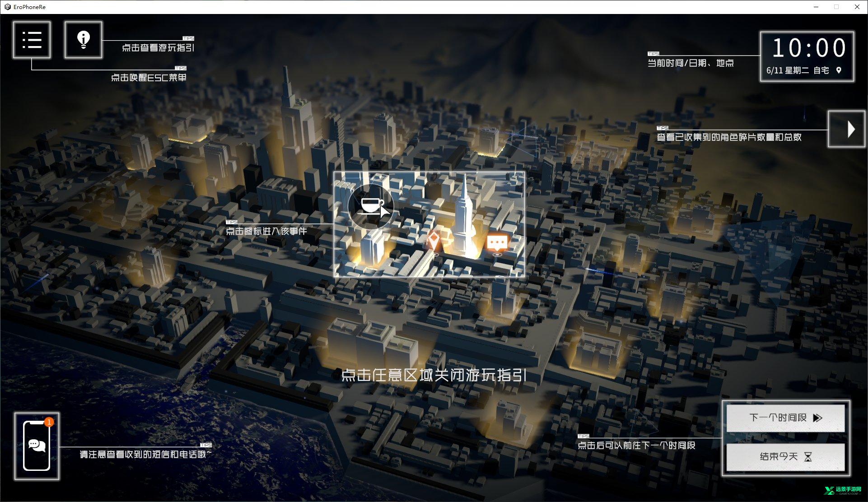Close the EroPhoneRe window

point(857,7)
